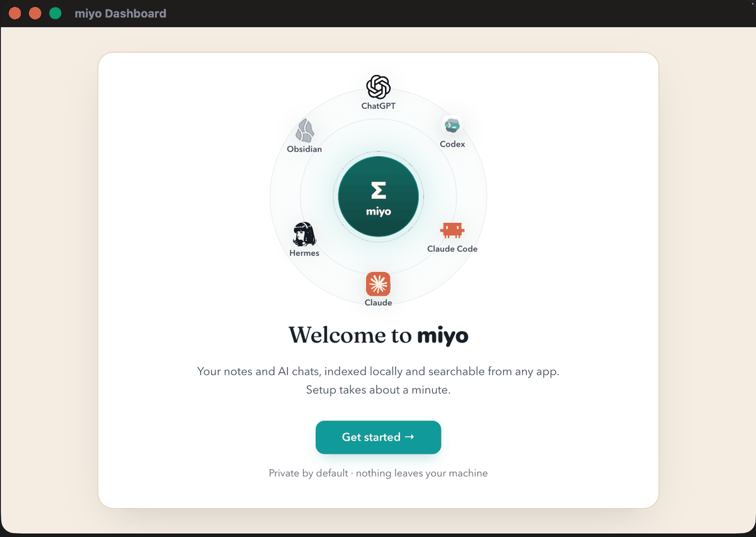The image size is (756, 537).
Task: Click the Hermes portrait icon
Action: pos(304,234)
